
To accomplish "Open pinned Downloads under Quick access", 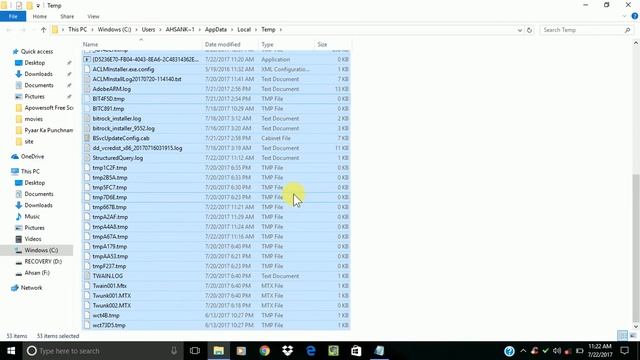I will pos(38,74).
